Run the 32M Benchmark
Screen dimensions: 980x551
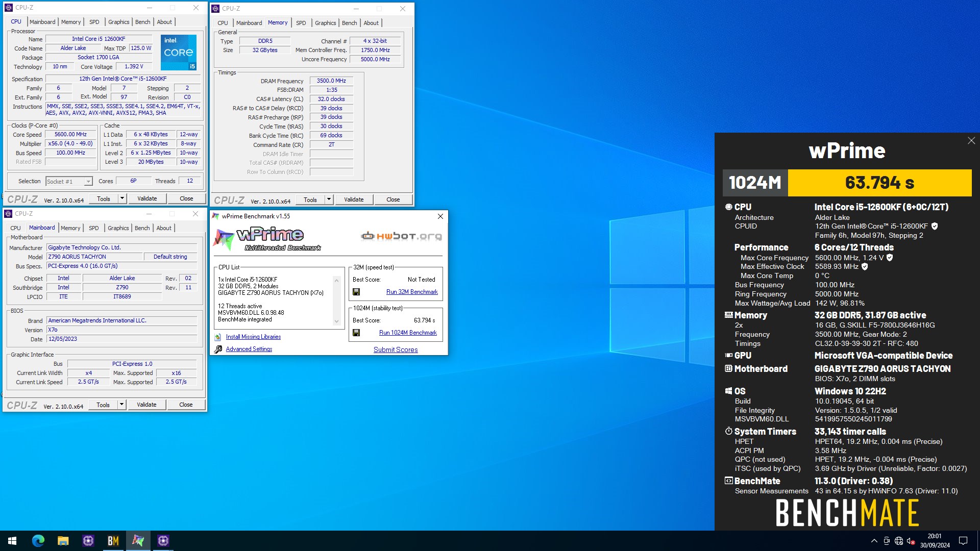[x=412, y=292]
